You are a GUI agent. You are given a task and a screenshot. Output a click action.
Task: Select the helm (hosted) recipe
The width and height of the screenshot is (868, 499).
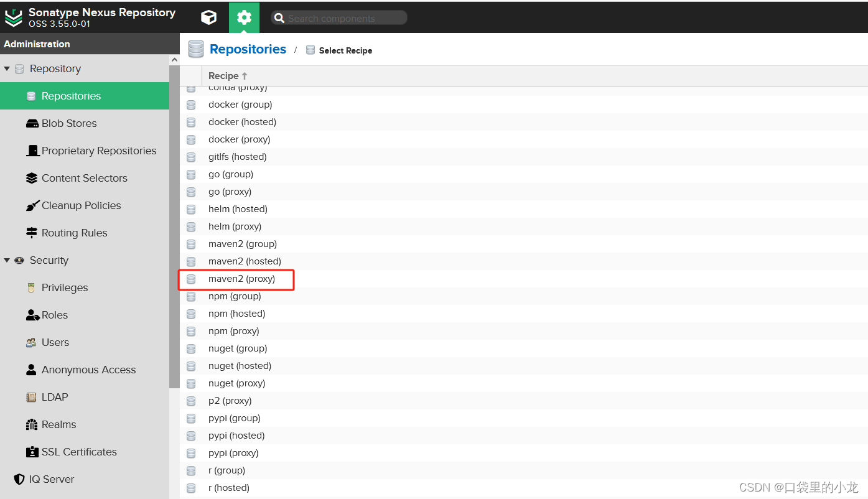[524, 209]
